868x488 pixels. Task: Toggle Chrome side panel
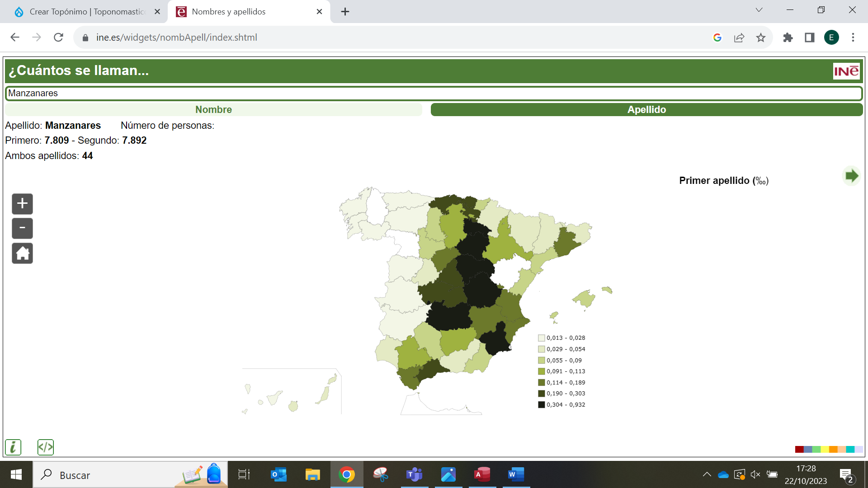tap(810, 38)
